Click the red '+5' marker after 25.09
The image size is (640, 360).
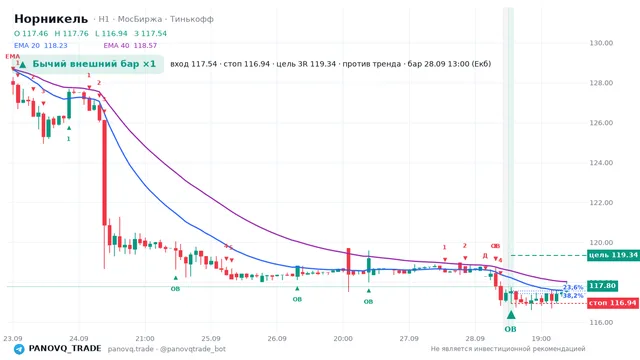coord(228,247)
